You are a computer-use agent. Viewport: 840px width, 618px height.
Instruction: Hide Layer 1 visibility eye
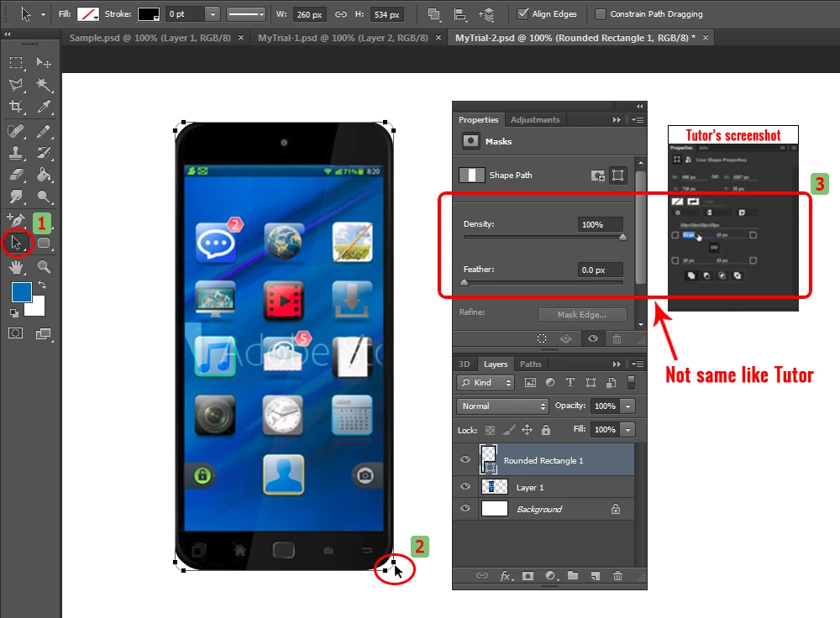(465, 486)
